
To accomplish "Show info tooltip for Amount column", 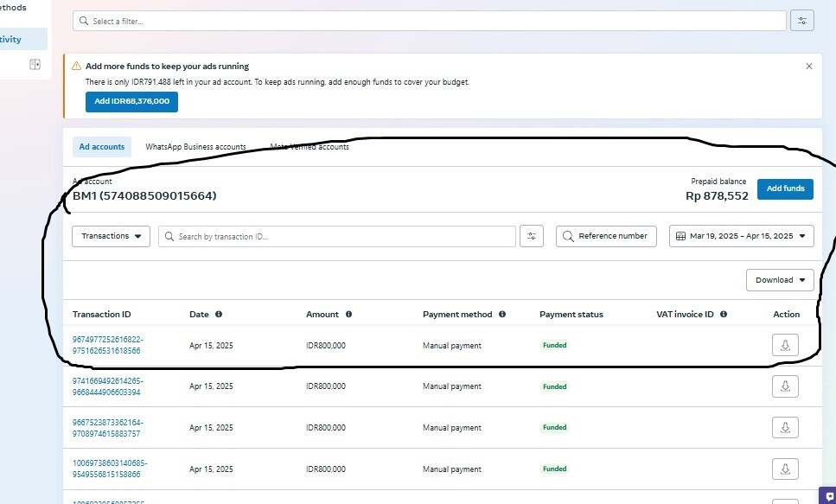I will 348,315.
